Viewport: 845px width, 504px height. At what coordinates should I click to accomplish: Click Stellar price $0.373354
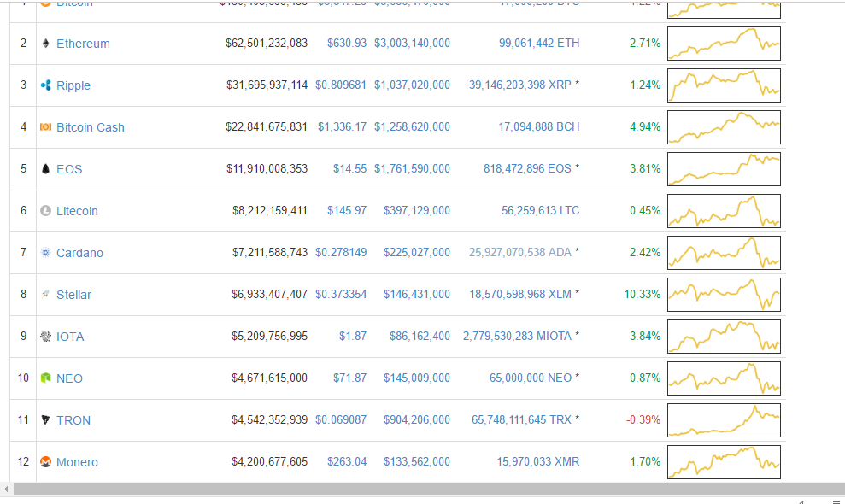coord(341,295)
